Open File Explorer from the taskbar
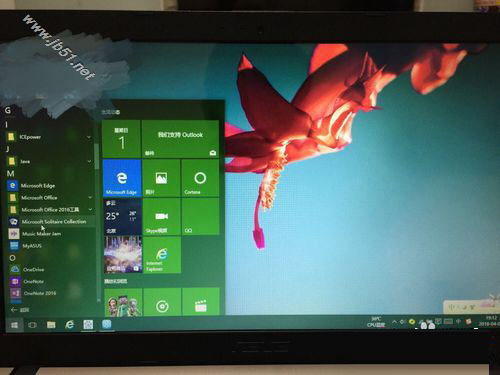 [51, 325]
